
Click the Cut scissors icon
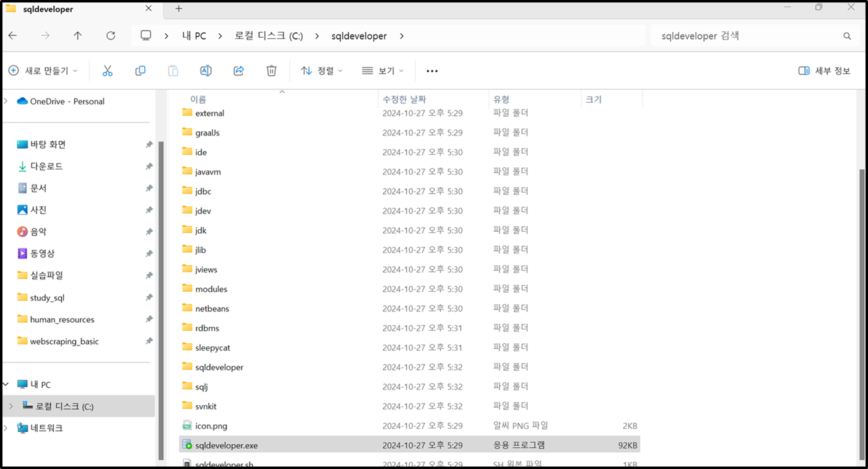pyautogui.click(x=108, y=71)
